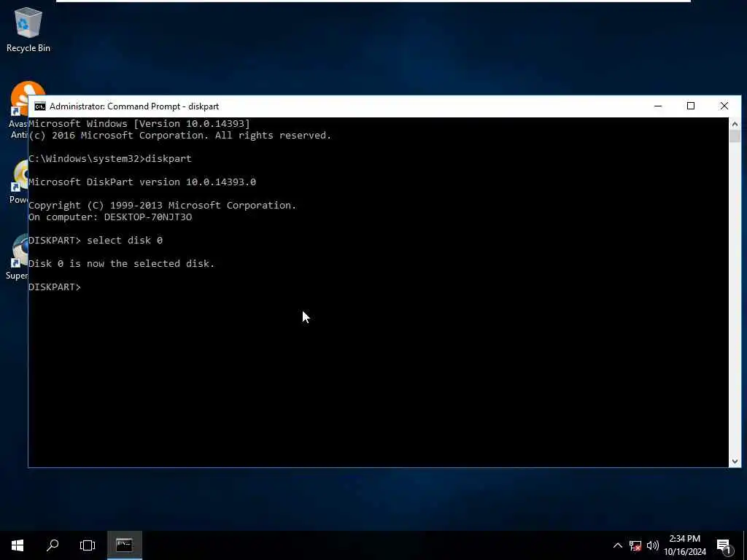747x560 pixels.
Task: Minimize the Command Prompt window
Action: [x=658, y=106]
